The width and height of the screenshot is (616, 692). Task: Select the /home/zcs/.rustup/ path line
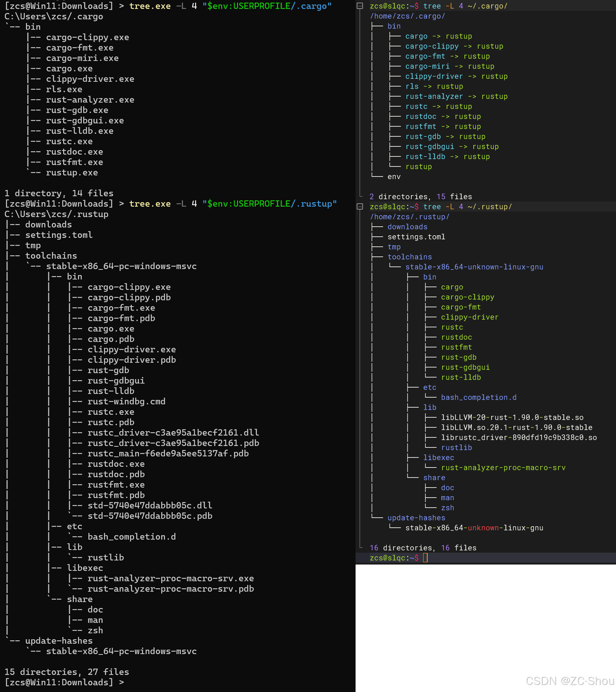[409, 217]
